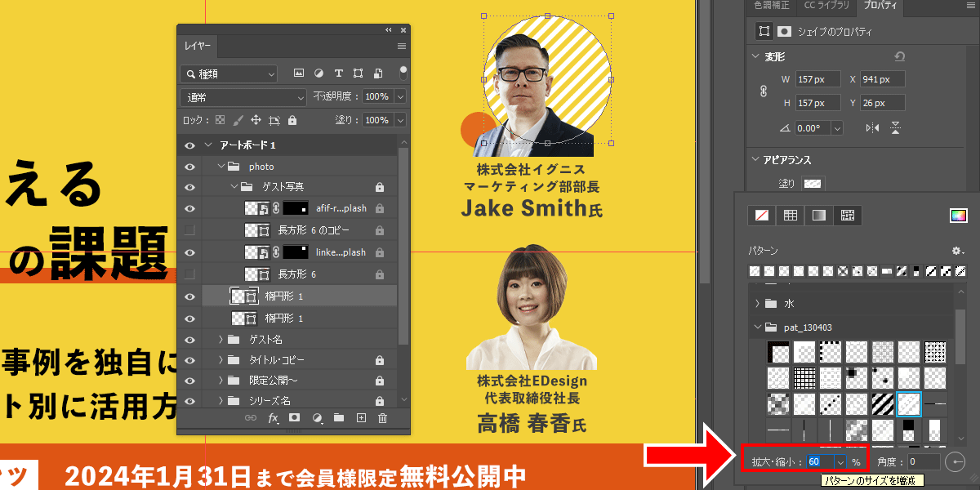Screen dimensions: 980x490
Task: Select the プロパティ tab
Action: (880, 6)
